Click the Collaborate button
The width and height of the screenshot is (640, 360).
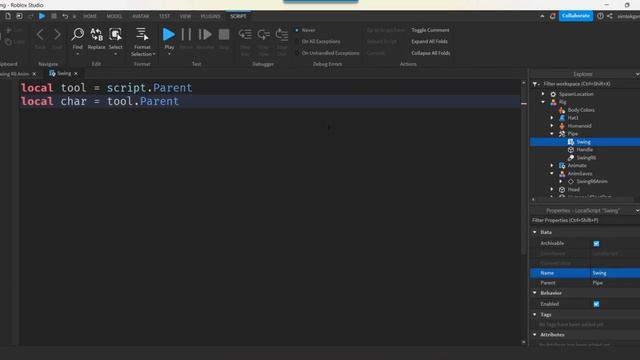point(576,16)
